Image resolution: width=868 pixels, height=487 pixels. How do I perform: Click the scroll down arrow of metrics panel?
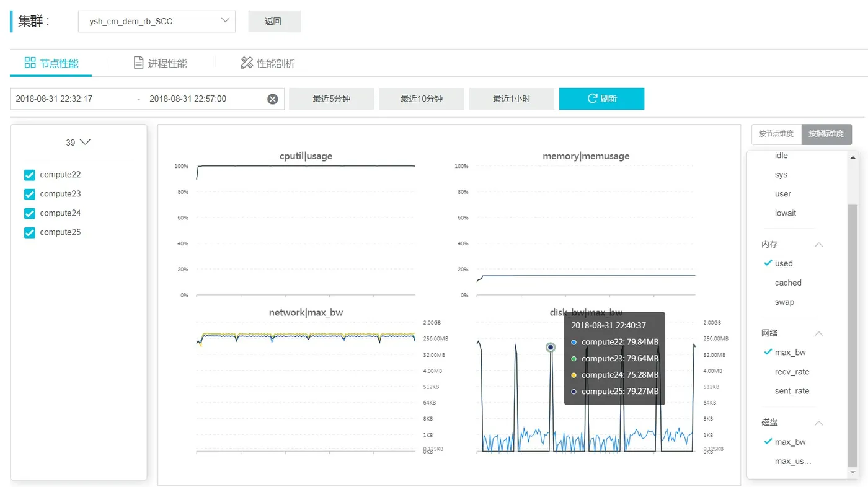[853, 473]
